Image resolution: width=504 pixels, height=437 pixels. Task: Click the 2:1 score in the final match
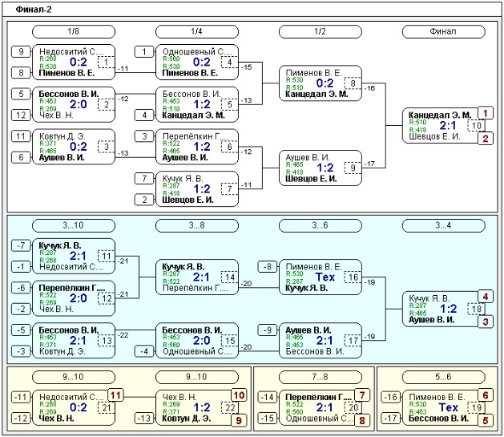pyautogui.click(x=448, y=125)
